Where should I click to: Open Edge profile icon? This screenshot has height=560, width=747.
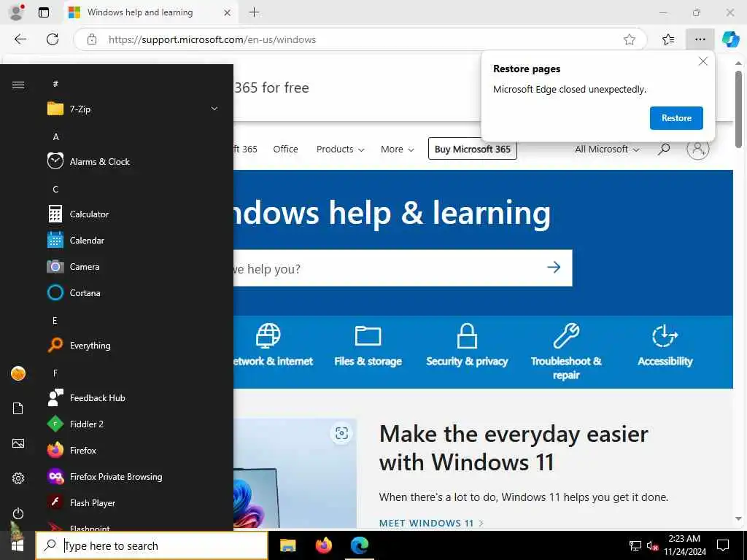[17, 12]
